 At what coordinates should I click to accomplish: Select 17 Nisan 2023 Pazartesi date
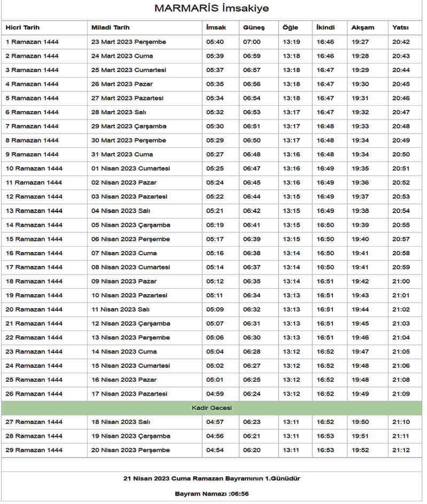point(129,394)
